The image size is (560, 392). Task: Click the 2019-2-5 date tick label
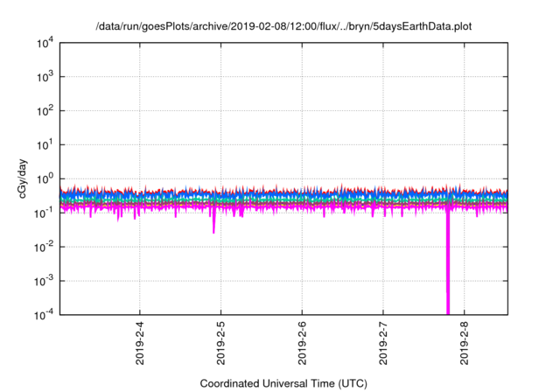coord(220,343)
